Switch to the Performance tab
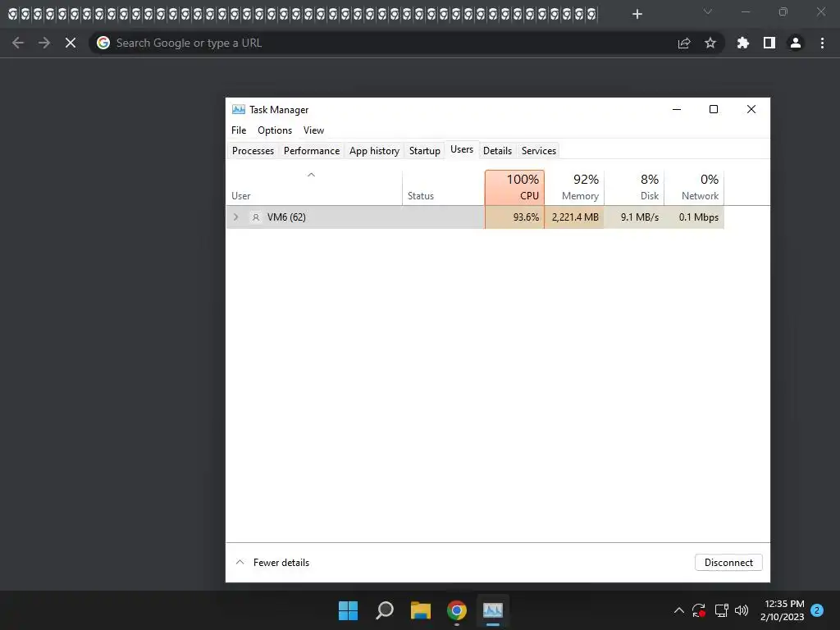 coord(312,151)
